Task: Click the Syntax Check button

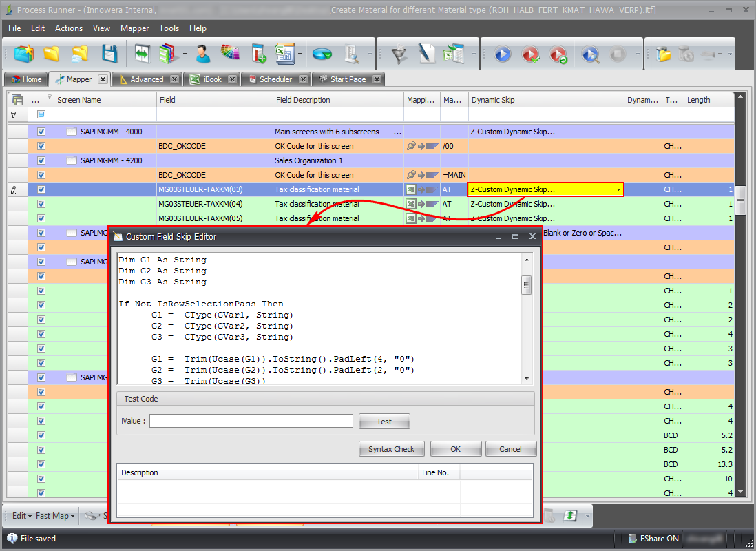Action: (391, 449)
